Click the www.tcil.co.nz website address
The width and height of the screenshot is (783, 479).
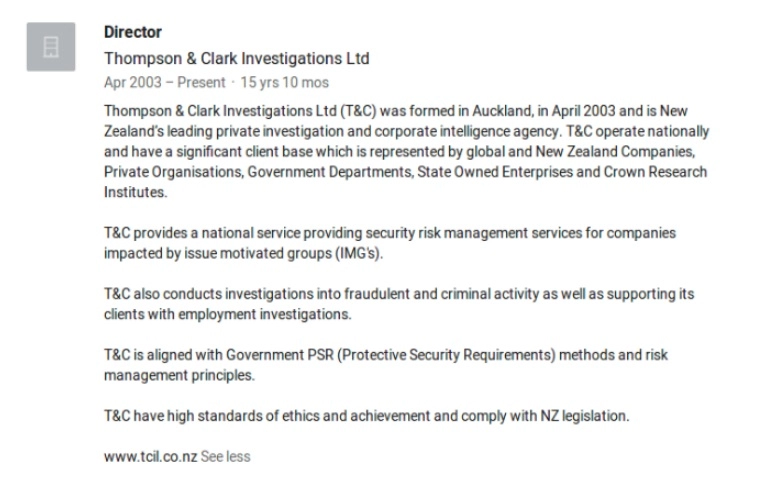(150, 456)
